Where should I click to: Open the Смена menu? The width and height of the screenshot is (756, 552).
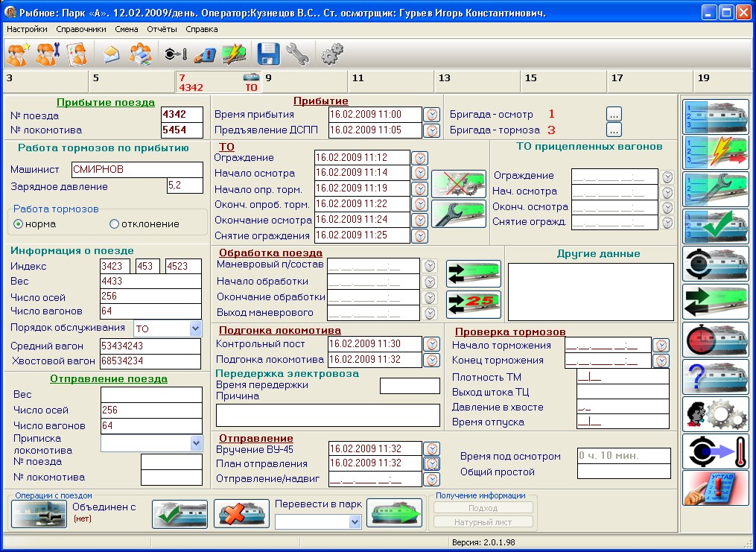(127, 29)
